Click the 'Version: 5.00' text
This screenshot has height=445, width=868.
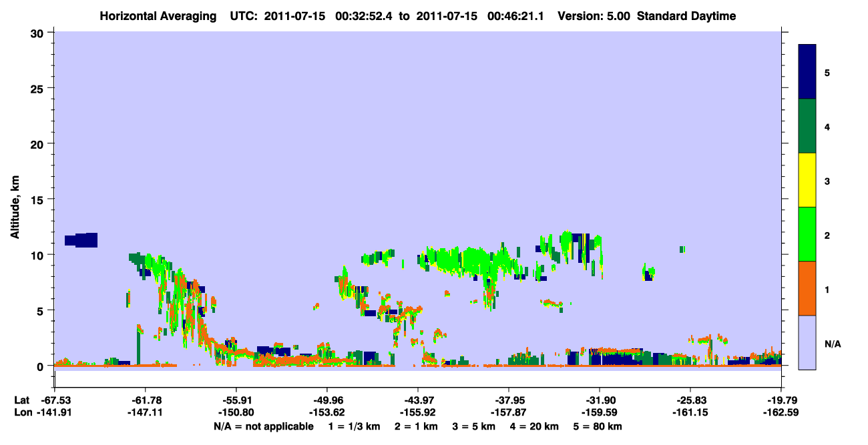(x=594, y=16)
